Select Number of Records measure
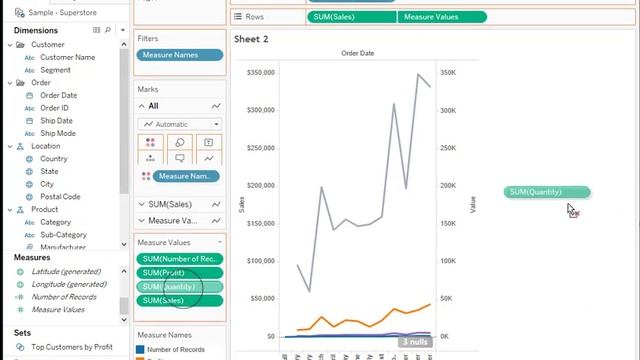 64,297
